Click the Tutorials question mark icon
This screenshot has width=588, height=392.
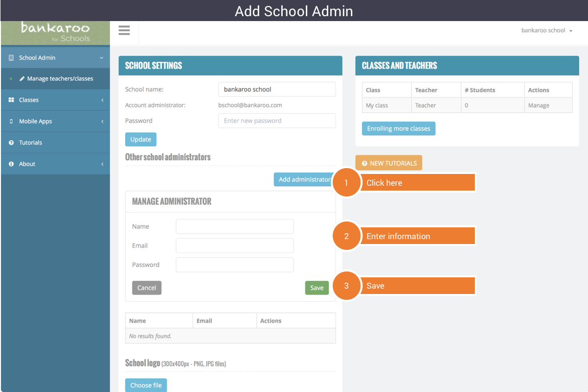click(11, 143)
